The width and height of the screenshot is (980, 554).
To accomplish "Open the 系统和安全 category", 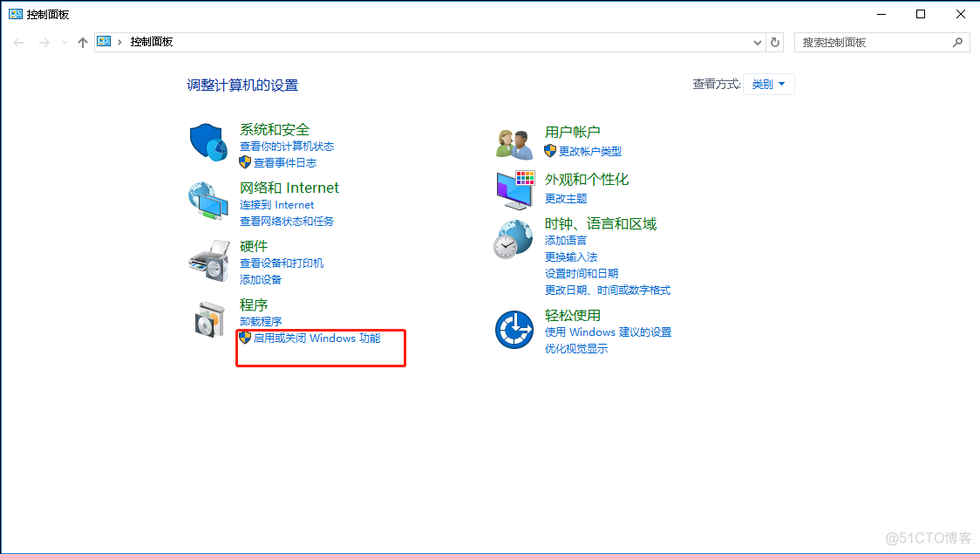I will (275, 129).
